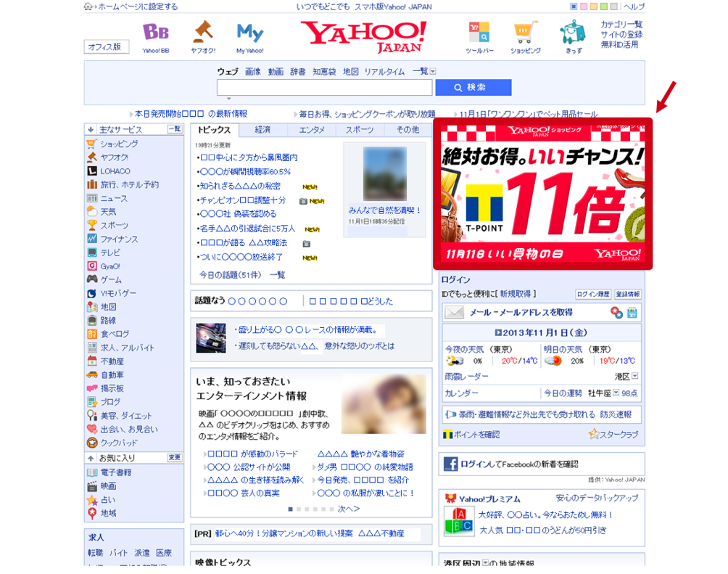728x574 pixels.
Task: Open the みんなで自然を満喫 photo thumbnail
Action: click(385, 174)
